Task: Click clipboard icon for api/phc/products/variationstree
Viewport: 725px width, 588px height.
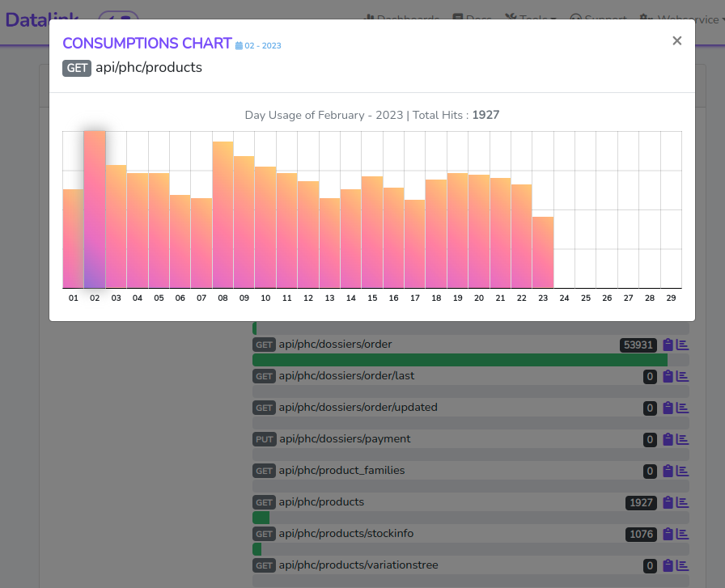Action: (668, 565)
